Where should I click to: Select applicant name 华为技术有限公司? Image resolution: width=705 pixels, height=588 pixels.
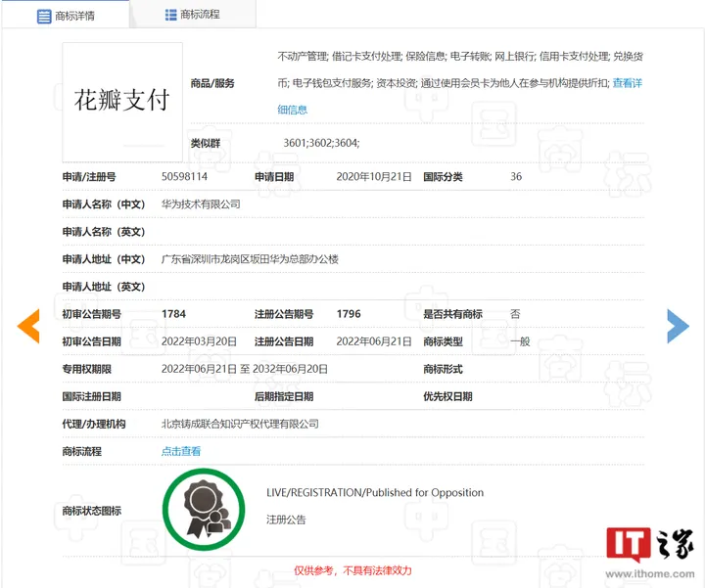[x=201, y=204]
